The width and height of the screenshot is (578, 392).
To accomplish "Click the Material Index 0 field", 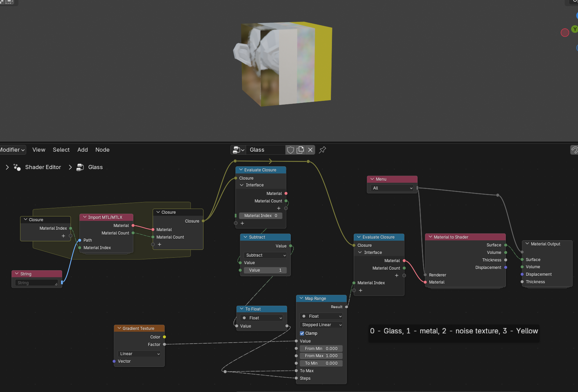I will click(261, 216).
